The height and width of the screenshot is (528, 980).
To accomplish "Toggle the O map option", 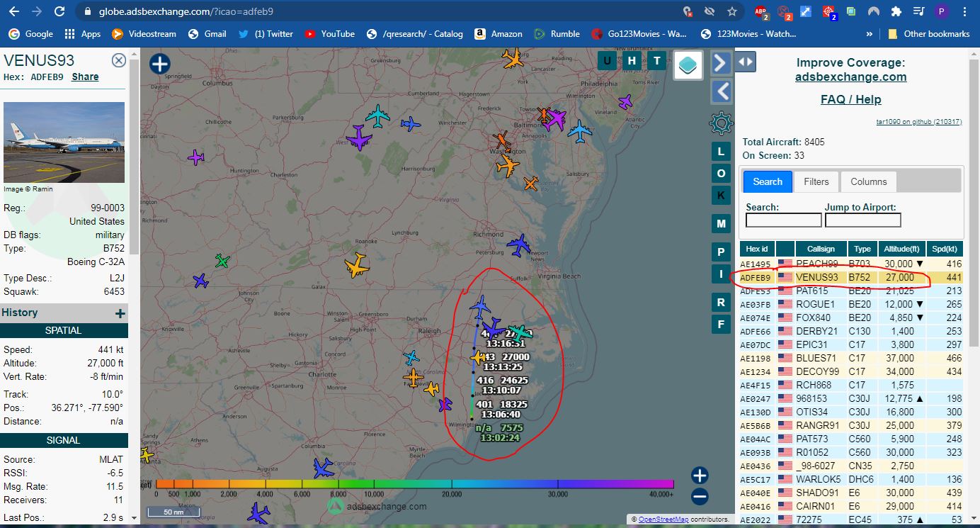I will (x=721, y=174).
